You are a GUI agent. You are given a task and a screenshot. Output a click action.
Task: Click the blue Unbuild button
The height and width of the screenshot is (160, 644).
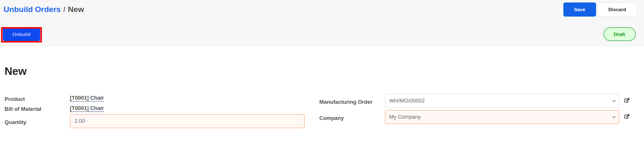coord(21,35)
